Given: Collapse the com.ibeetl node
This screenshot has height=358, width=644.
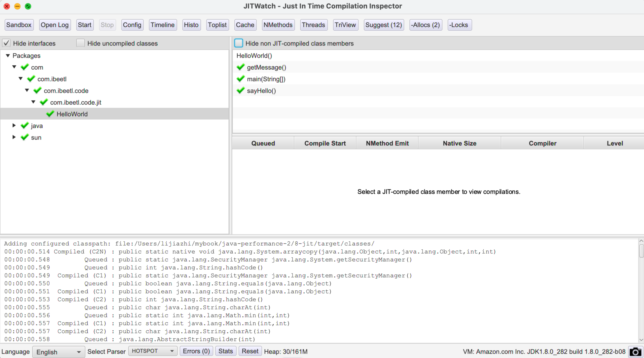Looking at the screenshot, I should (21, 79).
